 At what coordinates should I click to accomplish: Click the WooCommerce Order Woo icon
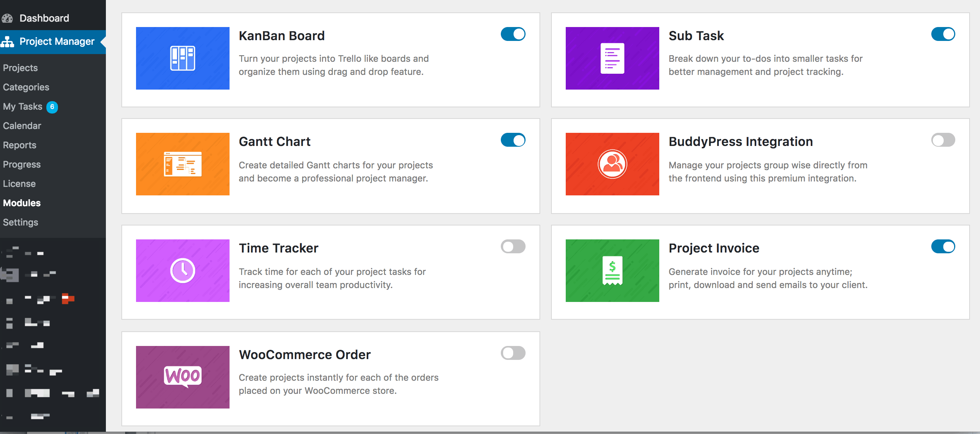182,377
